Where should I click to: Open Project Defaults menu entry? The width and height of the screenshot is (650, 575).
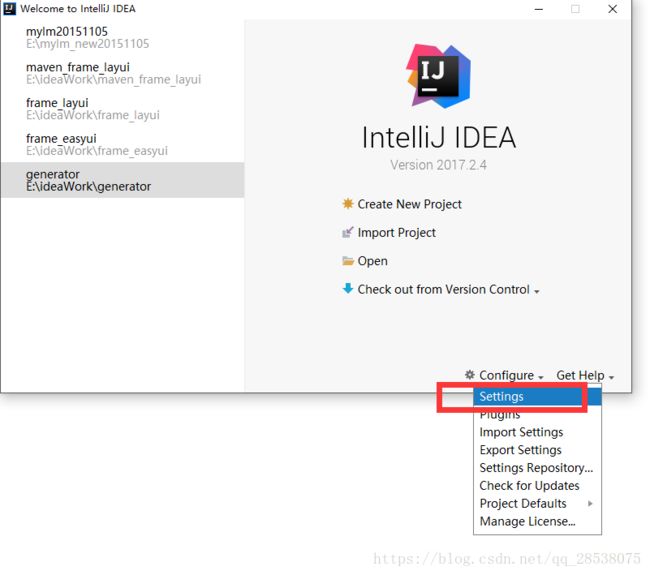[537, 503]
